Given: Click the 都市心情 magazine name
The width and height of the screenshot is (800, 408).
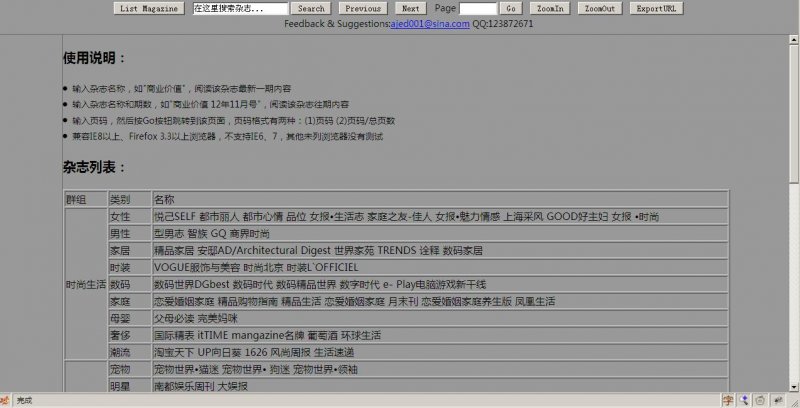Looking at the screenshot, I should tap(262, 216).
